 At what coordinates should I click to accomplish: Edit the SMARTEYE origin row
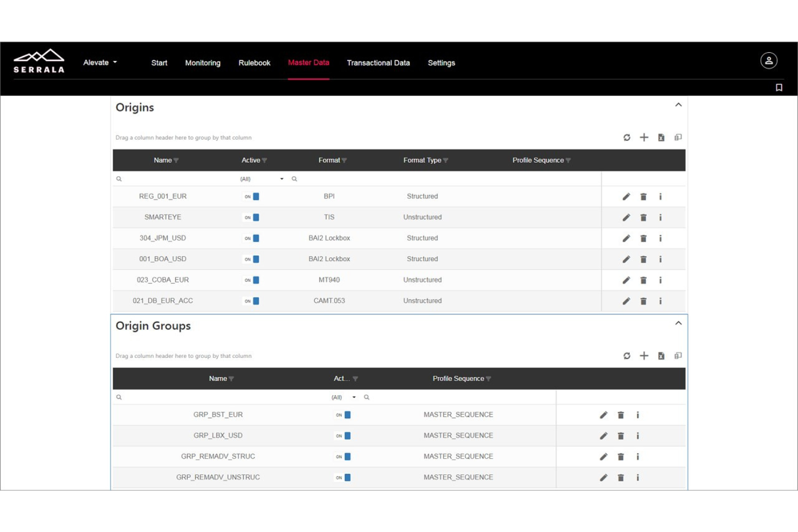[x=626, y=218]
